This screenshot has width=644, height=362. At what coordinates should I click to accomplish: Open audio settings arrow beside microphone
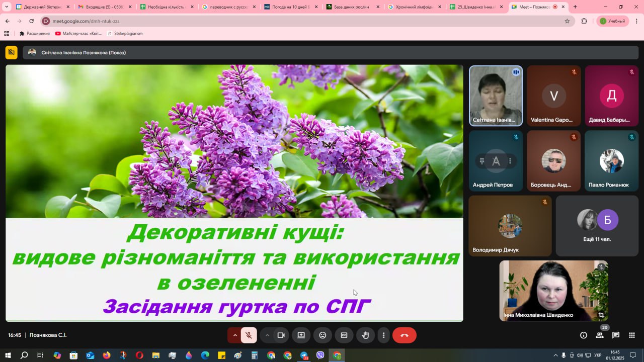[x=234, y=335]
